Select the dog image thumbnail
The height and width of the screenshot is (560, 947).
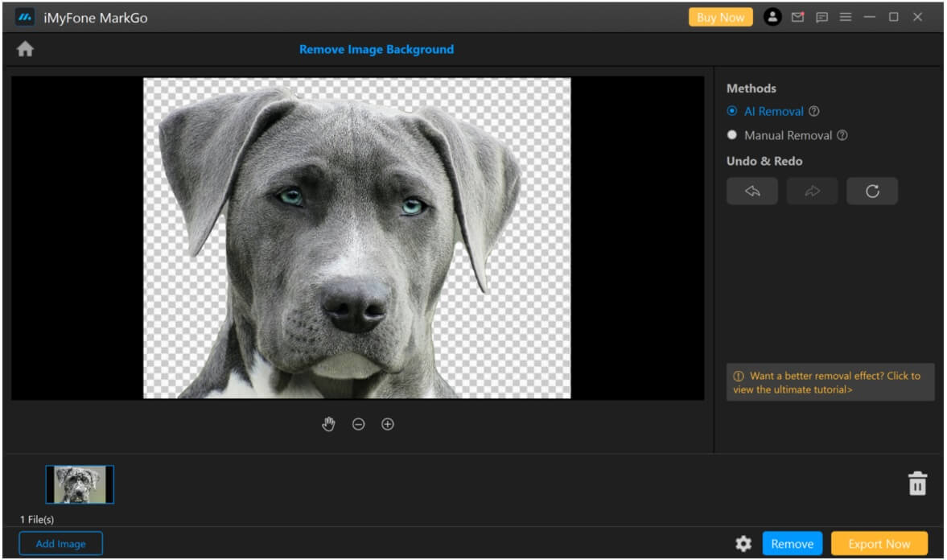(80, 484)
